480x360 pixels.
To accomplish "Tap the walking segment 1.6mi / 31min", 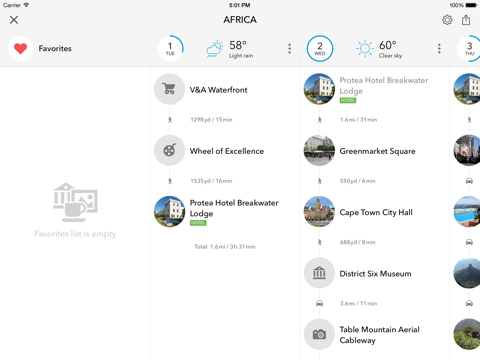I will coord(358,120).
